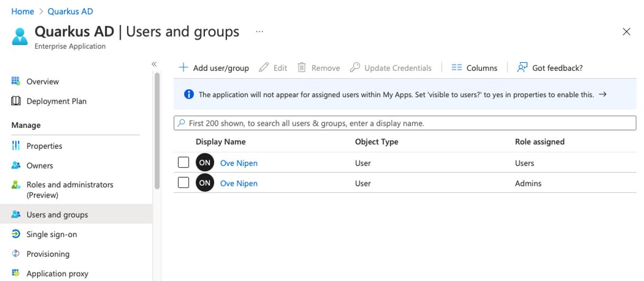
Task: Click the Manage section heading
Action: tap(26, 125)
